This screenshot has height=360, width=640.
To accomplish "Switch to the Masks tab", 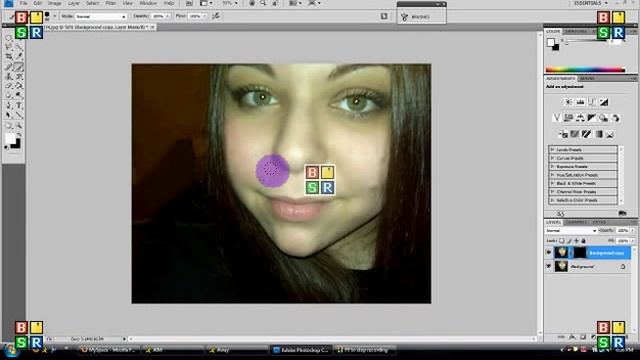I will (587, 78).
